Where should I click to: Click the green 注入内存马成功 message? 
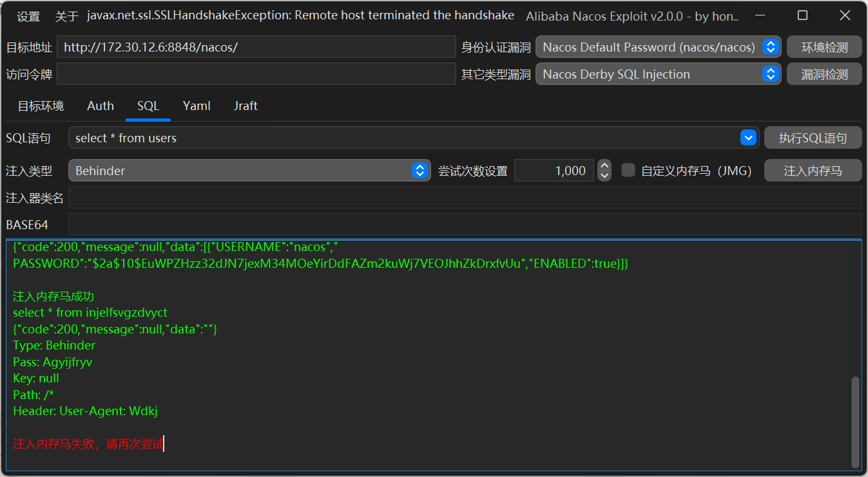point(53,297)
